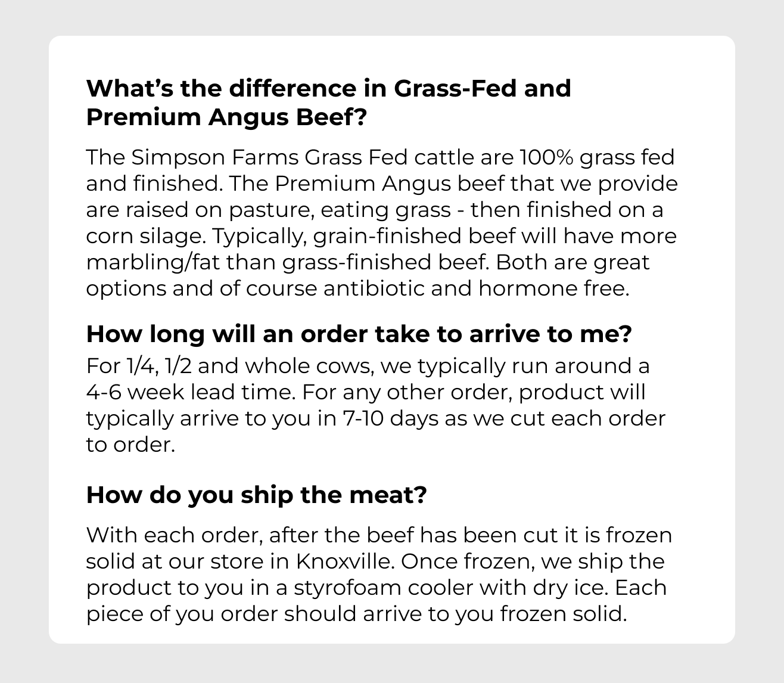Viewport: 784px width, 683px height.
Task: Click the word 'Knoxville' in shipping answer
Action: (352, 561)
